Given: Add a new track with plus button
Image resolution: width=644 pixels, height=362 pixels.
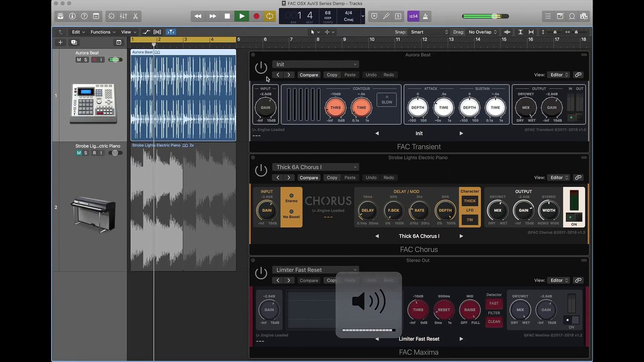Looking at the screenshot, I should point(60,42).
